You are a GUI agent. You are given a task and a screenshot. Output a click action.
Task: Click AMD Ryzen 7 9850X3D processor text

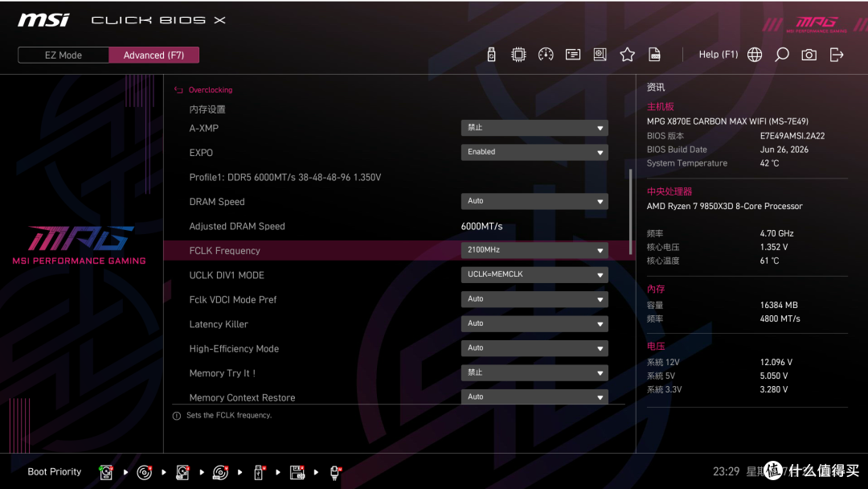coord(724,206)
